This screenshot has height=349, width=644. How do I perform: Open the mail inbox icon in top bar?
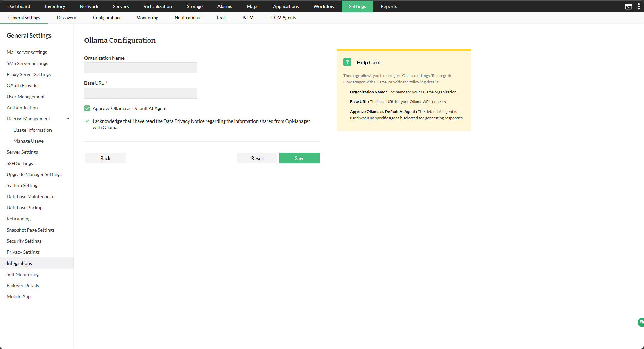(x=628, y=7)
